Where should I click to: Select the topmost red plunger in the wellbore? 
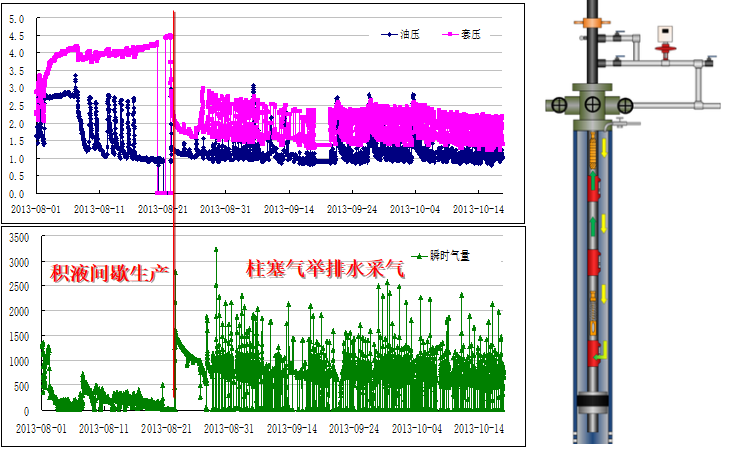point(594,187)
